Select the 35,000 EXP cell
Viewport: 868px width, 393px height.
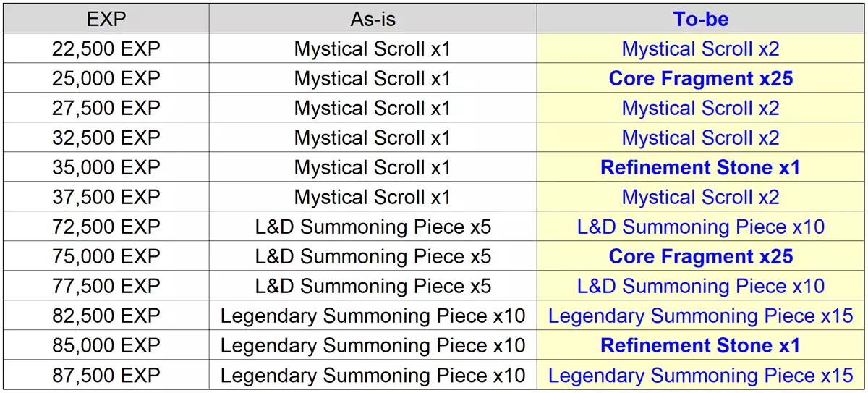click(106, 167)
